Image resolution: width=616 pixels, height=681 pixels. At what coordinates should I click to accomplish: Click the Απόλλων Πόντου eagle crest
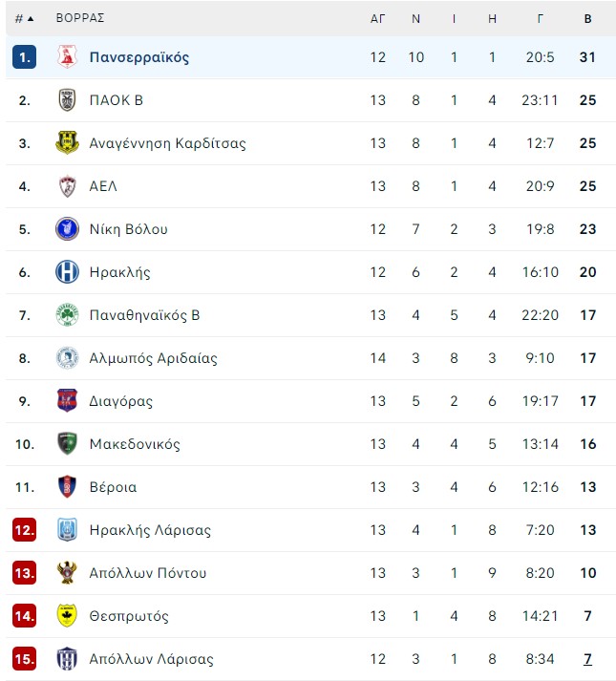click(68, 573)
